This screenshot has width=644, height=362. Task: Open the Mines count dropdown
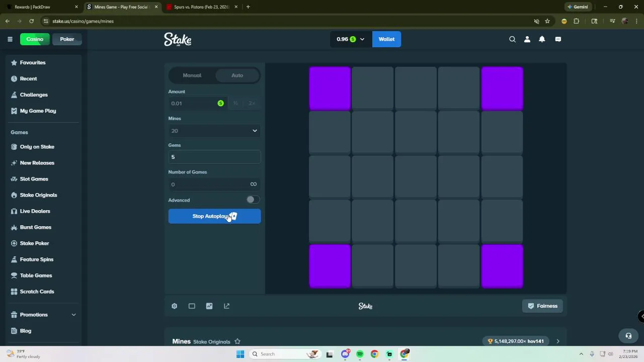[x=214, y=131]
